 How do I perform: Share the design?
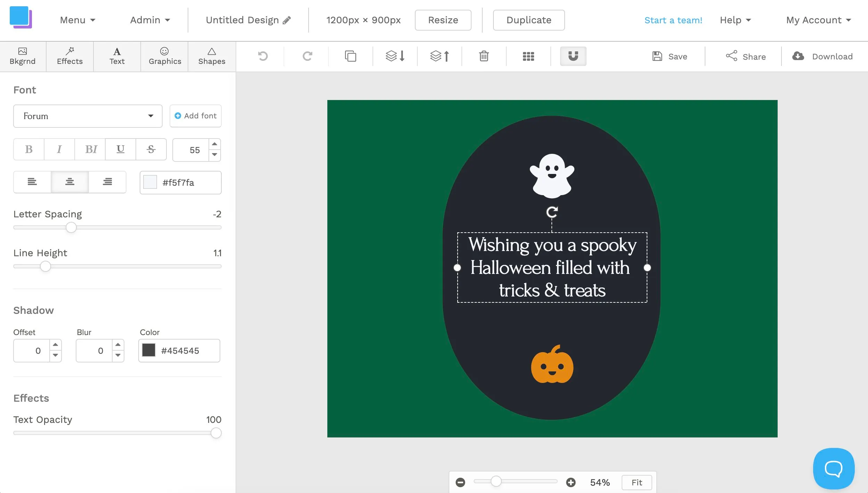(746, 56)
